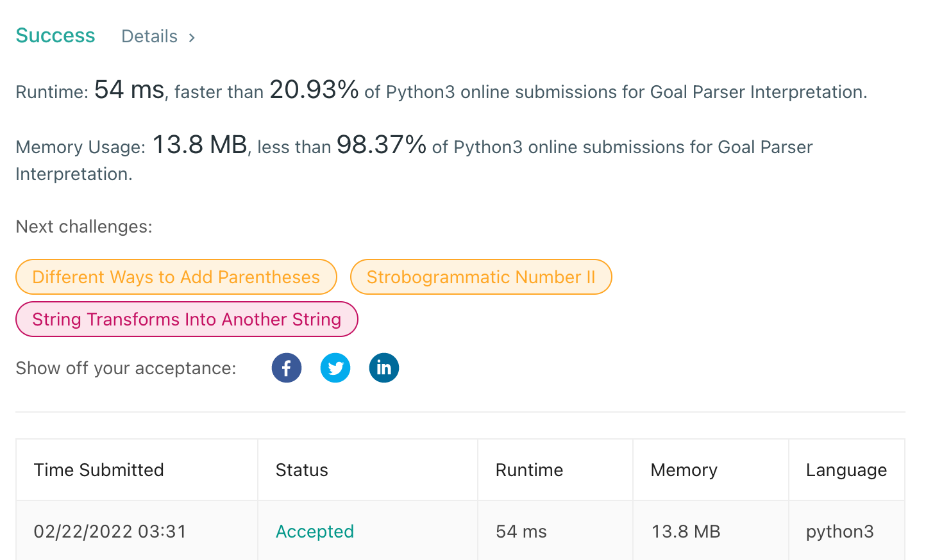Click the Accepted status link
Image resolution: width=926 pixels, height=560 pixels.
[x=314, y=531]
